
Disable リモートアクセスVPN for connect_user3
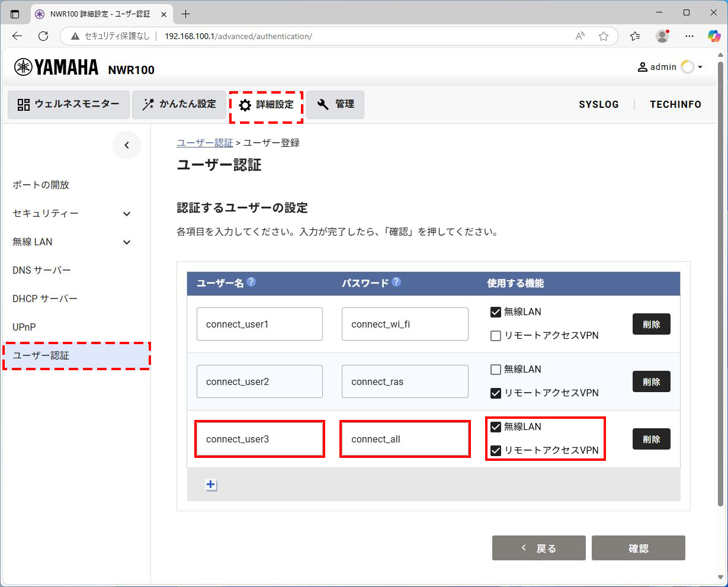click(496, 450)
